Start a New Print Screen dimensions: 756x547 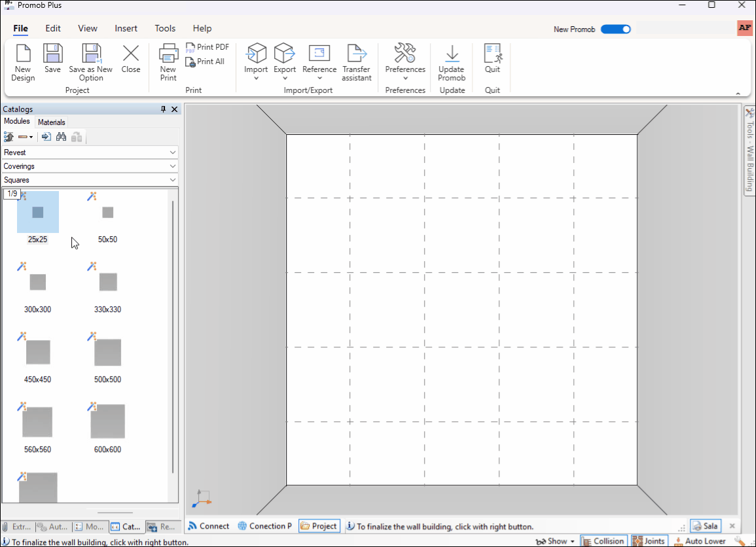pos(168,62)
